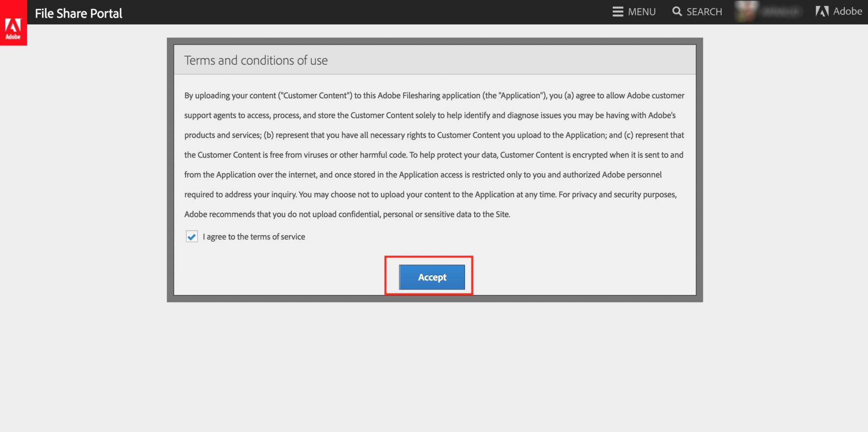The height and width of the screenshot is (432, 868).
Task: Click the Accept button
Action: point(432,277)
